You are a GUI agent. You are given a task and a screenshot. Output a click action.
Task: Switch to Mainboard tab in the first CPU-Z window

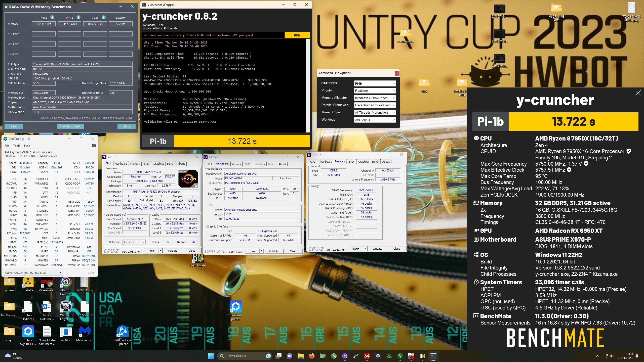[x=121, y=164]
